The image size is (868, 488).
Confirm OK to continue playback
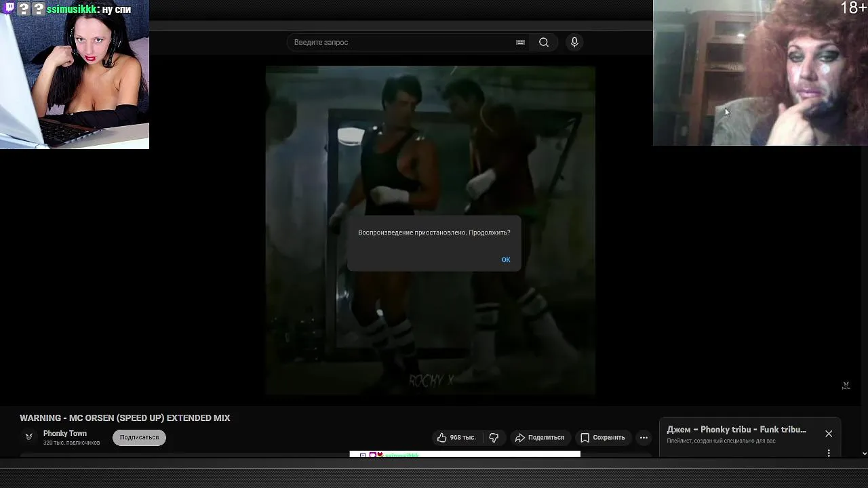point(506,260)
